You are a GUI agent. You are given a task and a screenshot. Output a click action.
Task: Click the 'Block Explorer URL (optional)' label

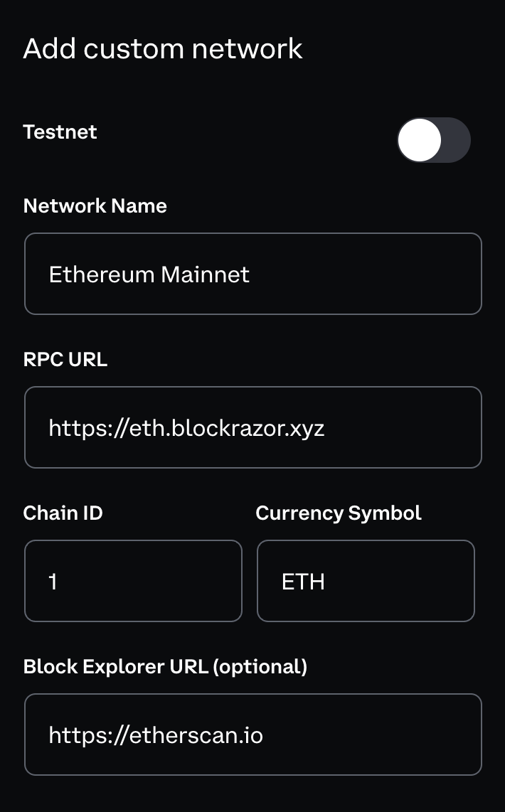click(x=165, y=667)
